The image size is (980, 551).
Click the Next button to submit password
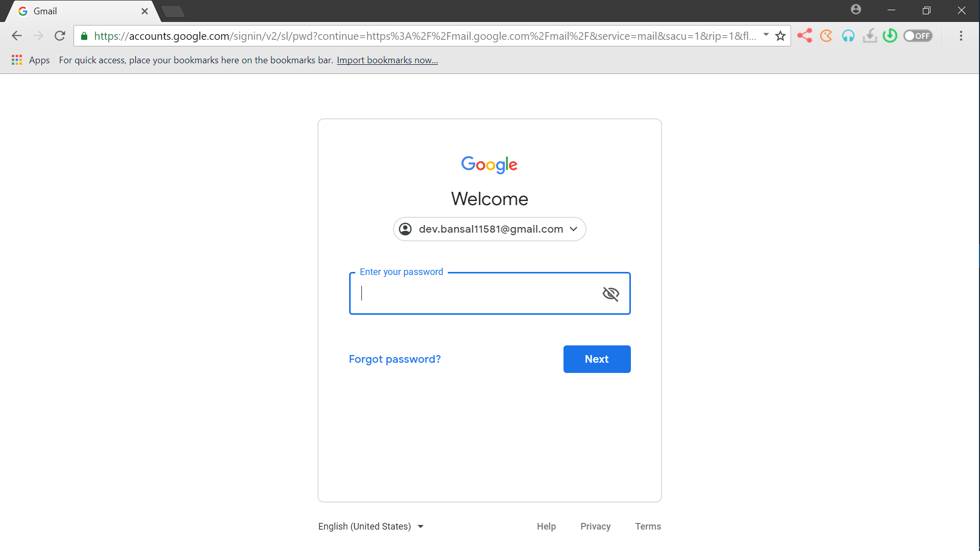pos(597,359)
